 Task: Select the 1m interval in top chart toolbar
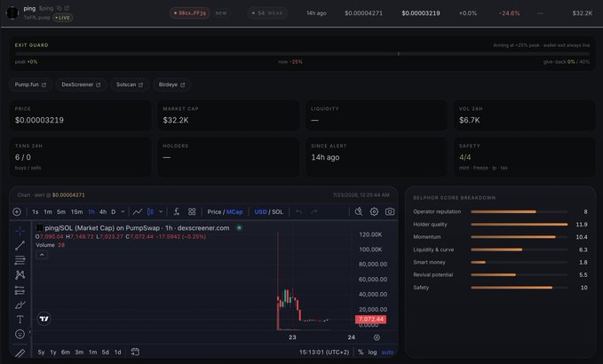[48, 212]
